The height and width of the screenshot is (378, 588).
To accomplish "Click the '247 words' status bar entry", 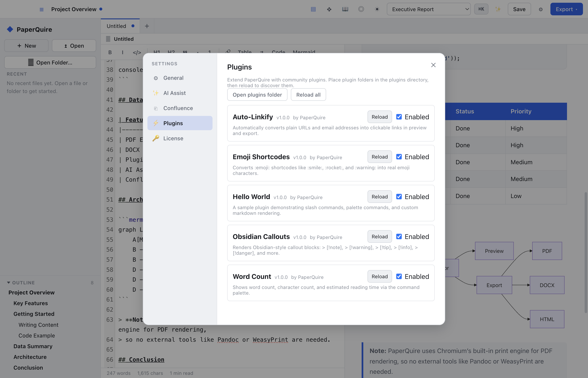I will [118, 373].
